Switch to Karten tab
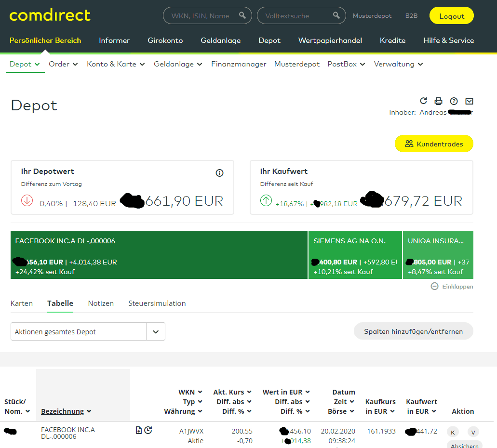Viewport: 497px width, 448px height. coord(22,303)
